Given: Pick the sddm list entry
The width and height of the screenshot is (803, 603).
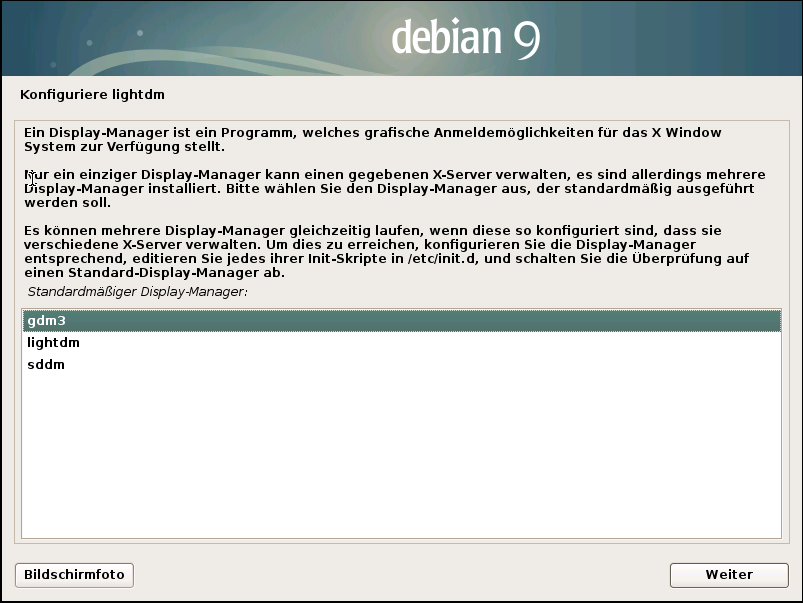Looking at the screenshot, I should [46, 365].
